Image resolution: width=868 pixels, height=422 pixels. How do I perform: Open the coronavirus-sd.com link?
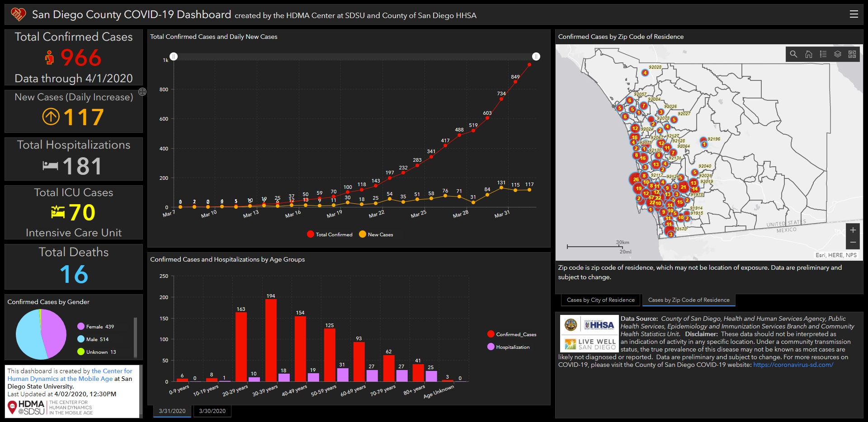coord(793,365)
